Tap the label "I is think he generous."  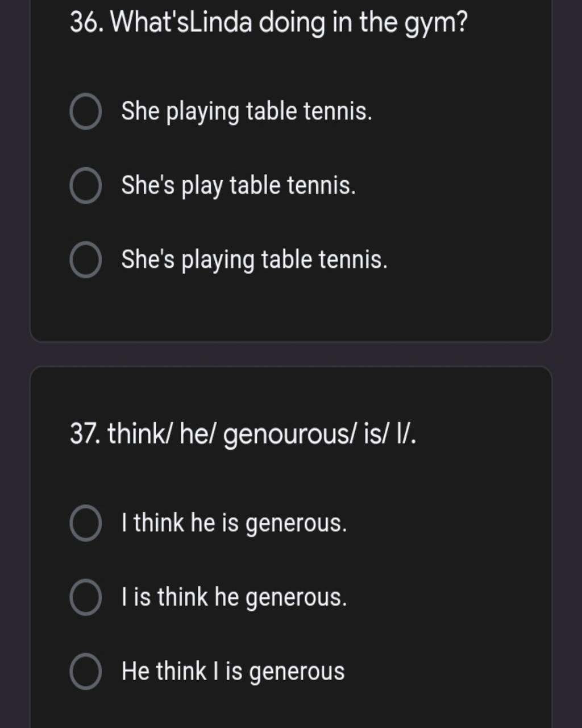234,597
